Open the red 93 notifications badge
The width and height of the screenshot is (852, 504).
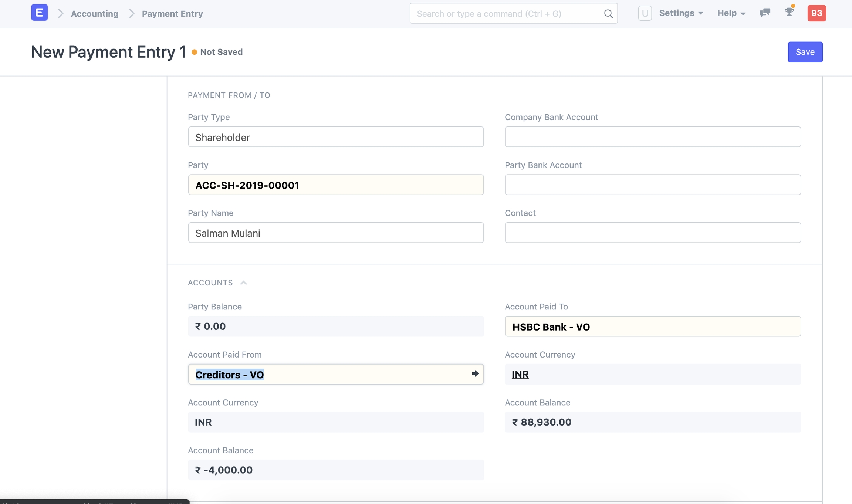tap(816, 13)
